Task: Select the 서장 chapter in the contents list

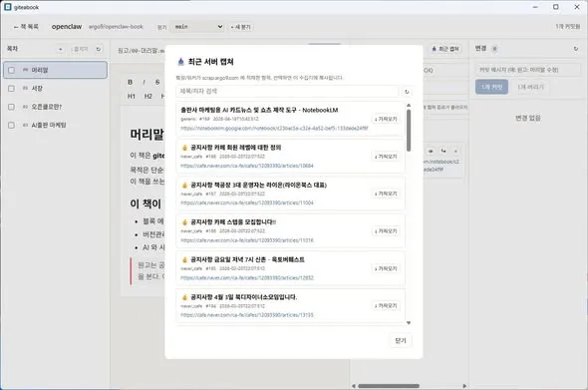Action: pyautogui.click(x=56, y=89)
